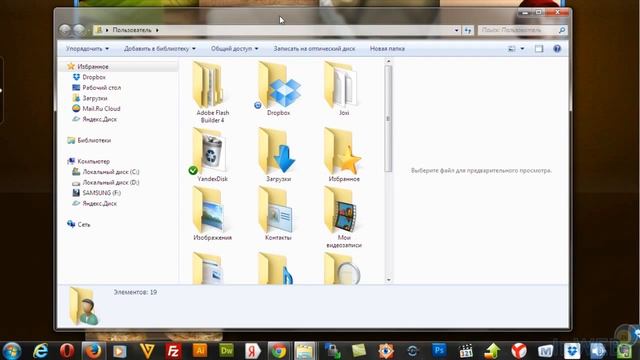Click the scrollbar down arrow in file list
The width and height of the screenshot is (640, 360).
[388, 280]
